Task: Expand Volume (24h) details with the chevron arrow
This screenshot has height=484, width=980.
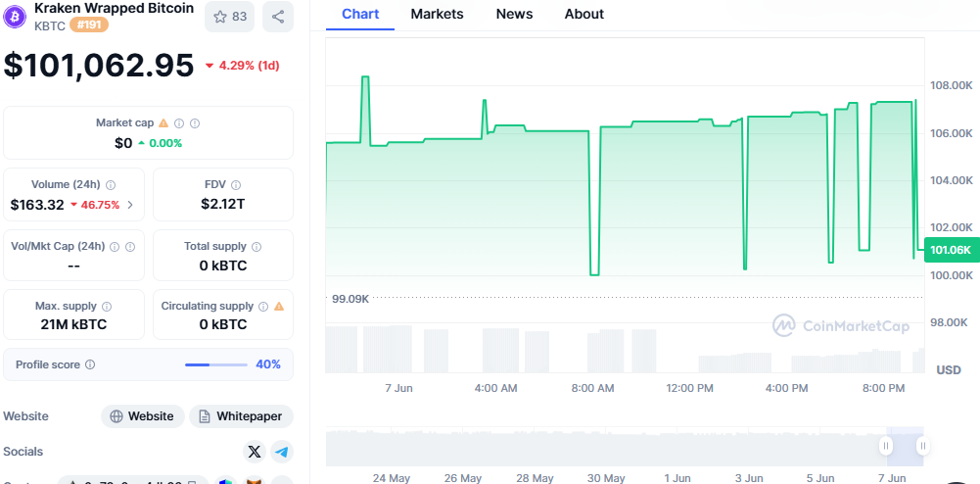Action: (130, 205)
